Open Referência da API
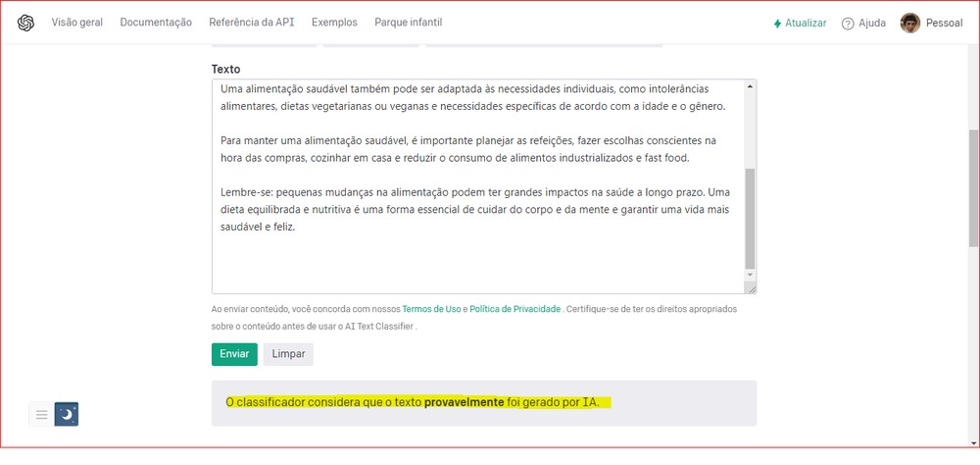Screen dimensions: 980x465 coord(251,23)
